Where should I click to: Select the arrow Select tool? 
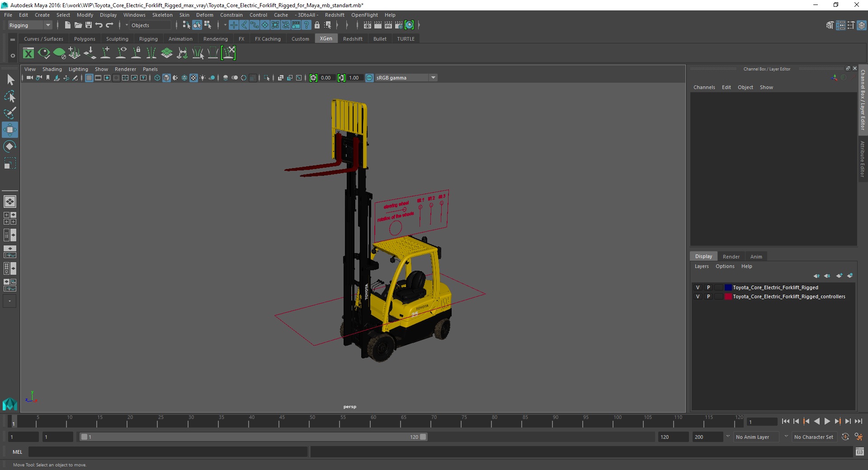point(10,80)
